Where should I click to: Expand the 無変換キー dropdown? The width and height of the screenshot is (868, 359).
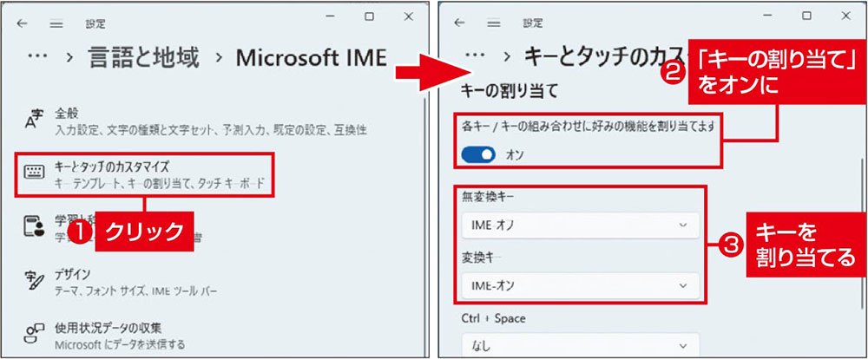point(580,225)
